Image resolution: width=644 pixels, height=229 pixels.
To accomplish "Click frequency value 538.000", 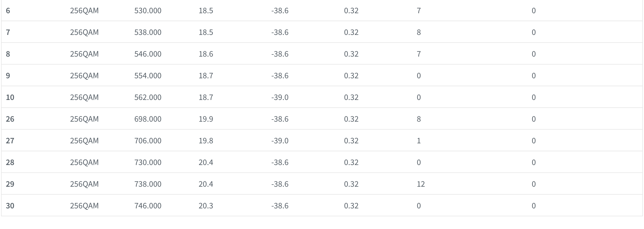I will [x=148, y=32].
